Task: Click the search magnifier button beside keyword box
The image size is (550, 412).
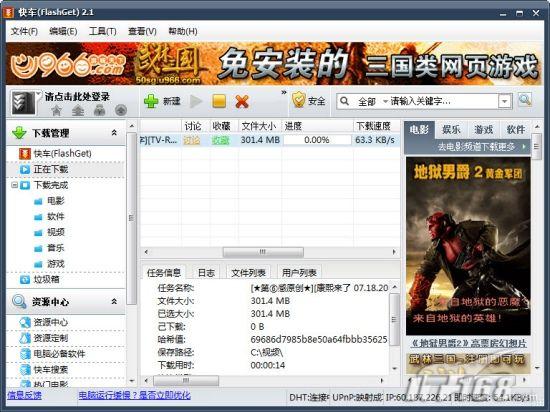Action: coord(525,101)
